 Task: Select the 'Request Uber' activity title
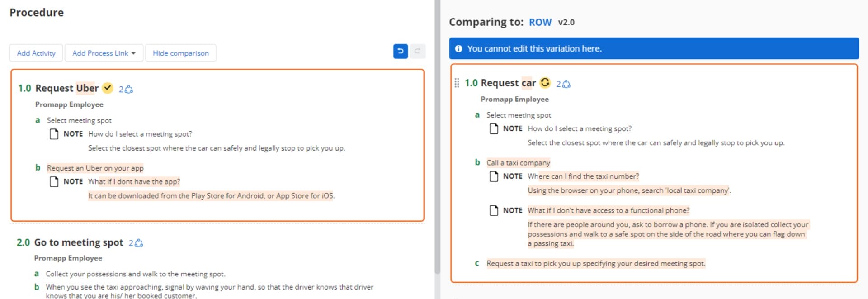pyautogui.click(x=66, y=88)
